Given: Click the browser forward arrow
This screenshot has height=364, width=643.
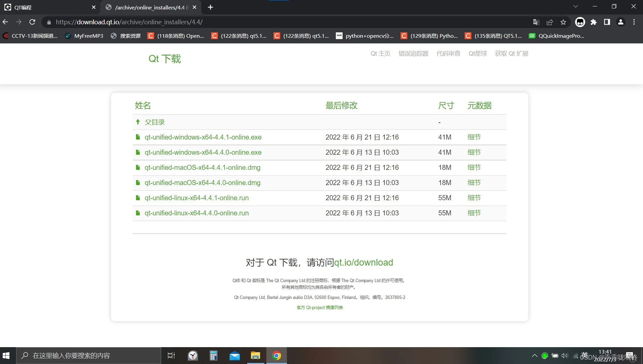Looking at the screenshot, I should pos(19,22).
